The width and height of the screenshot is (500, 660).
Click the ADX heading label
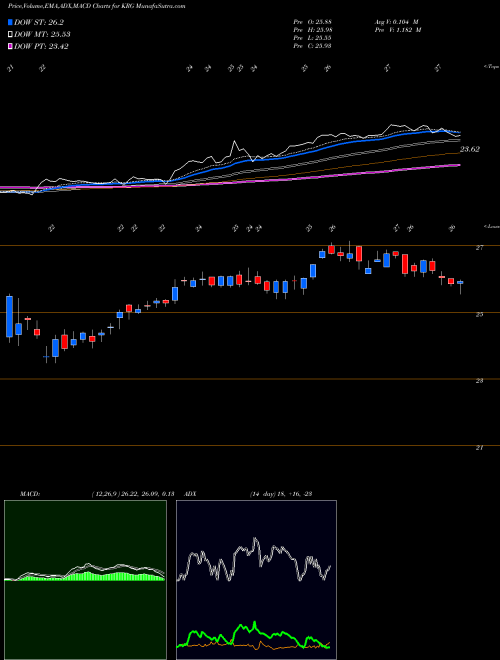click(x=191, y=494)
